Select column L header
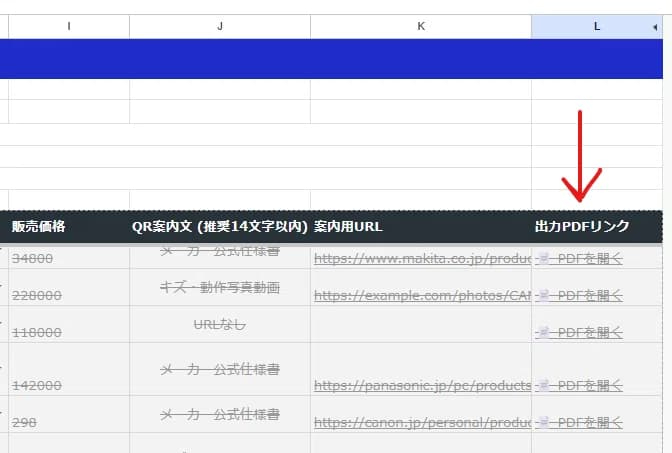The height and width of the screenshot is (453, 672). (x=597, y=27)
